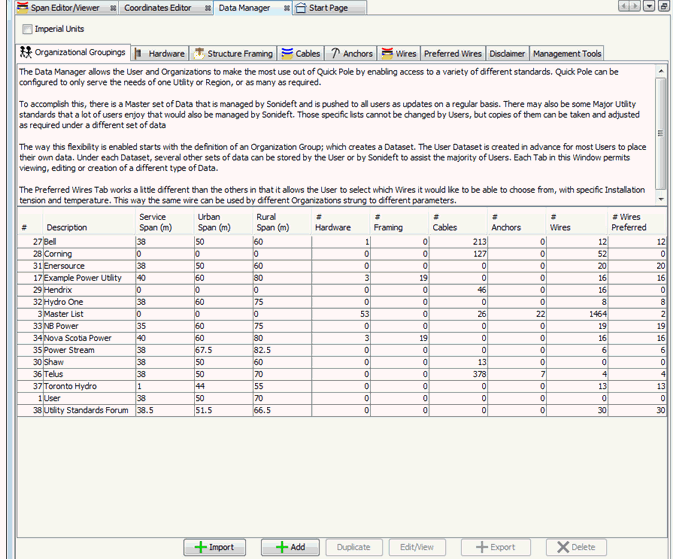Click the Edit/View button

(x=417, y=547)
